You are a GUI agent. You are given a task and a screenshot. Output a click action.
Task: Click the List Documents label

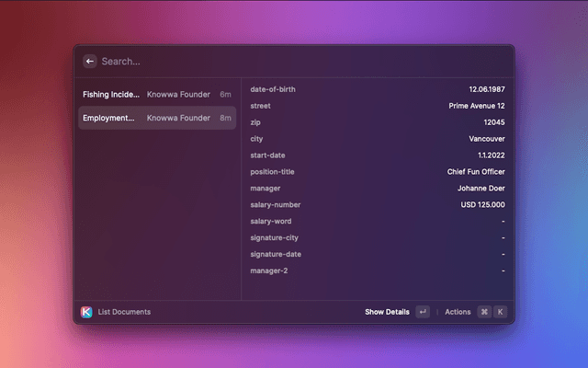pyautogui.click(x=124, y=312)
